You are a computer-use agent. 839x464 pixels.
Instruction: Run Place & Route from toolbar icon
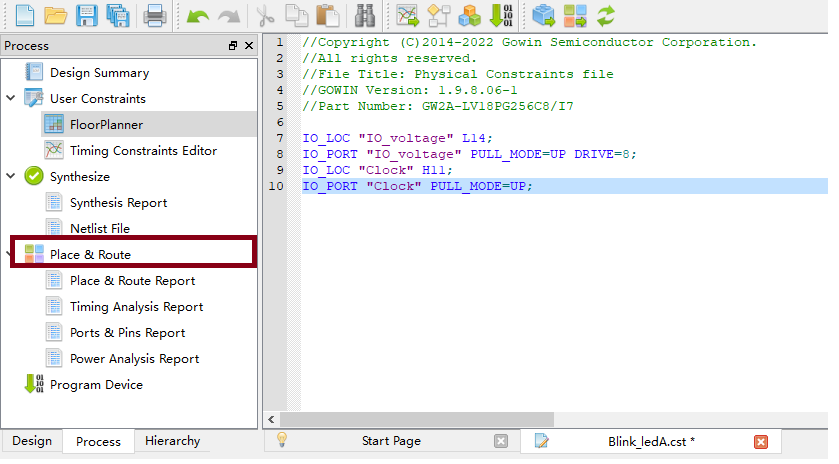[x=575, y=16]
